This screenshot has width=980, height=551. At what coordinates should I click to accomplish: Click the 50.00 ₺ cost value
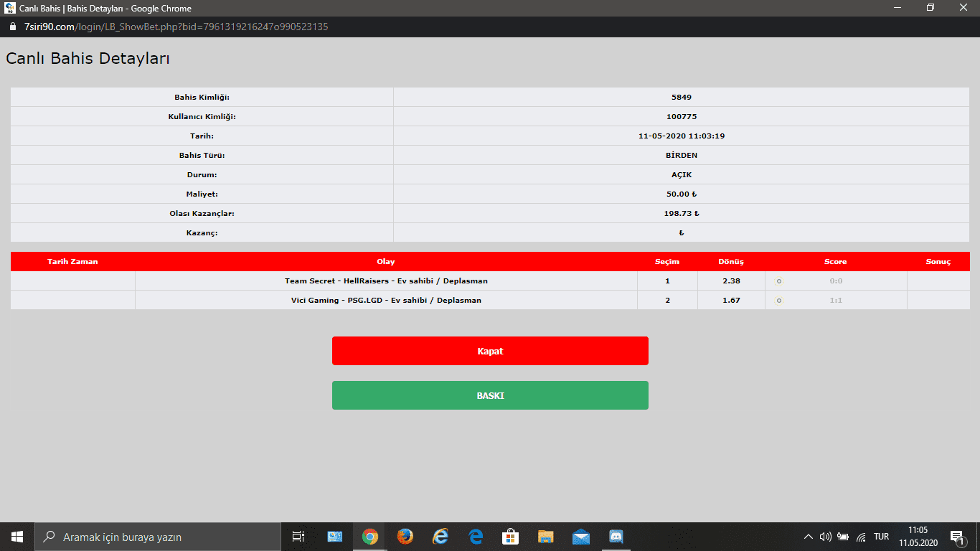click(682, 194)
